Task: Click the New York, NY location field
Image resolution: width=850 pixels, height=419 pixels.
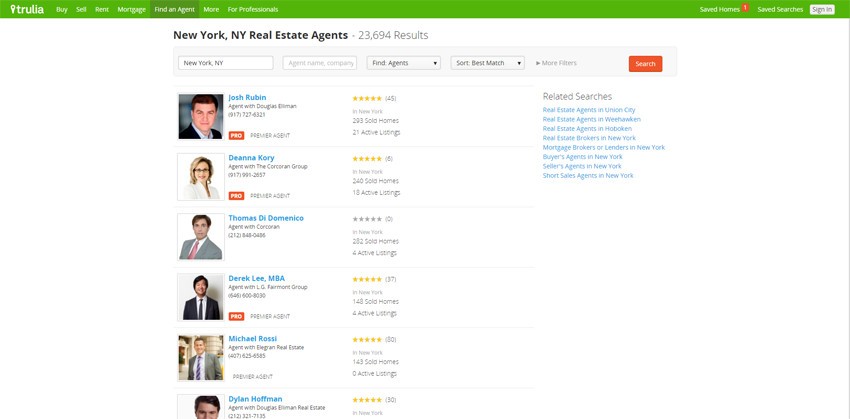Action: click(x=226, y=63)
